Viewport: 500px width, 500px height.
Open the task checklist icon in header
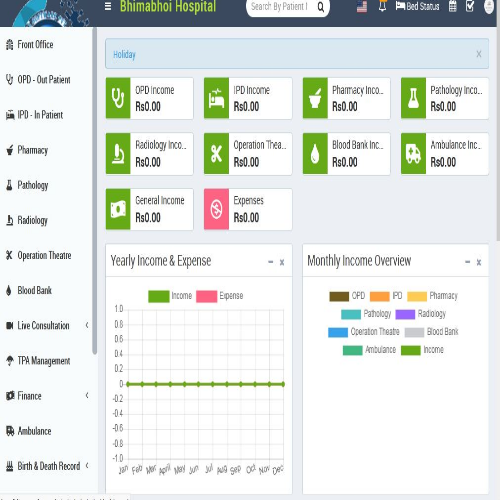pos(470,6)
